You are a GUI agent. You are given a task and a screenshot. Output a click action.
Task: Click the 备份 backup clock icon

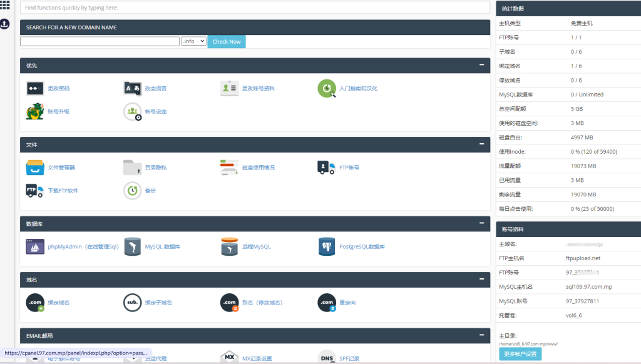132,190
